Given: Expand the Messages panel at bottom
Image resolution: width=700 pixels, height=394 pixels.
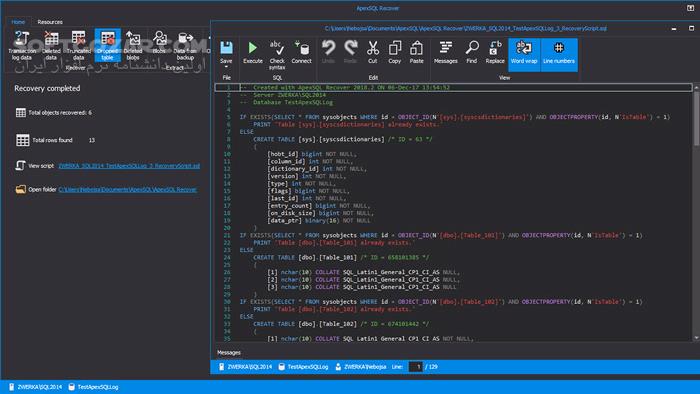Looking at the screenshot, I should coord(229,353).
